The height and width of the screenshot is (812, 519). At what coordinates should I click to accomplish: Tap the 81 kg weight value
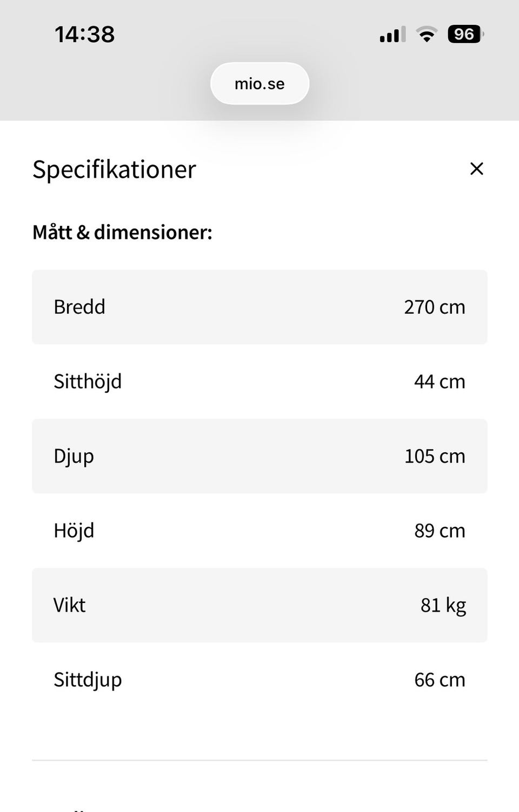[x=443, y=605]
